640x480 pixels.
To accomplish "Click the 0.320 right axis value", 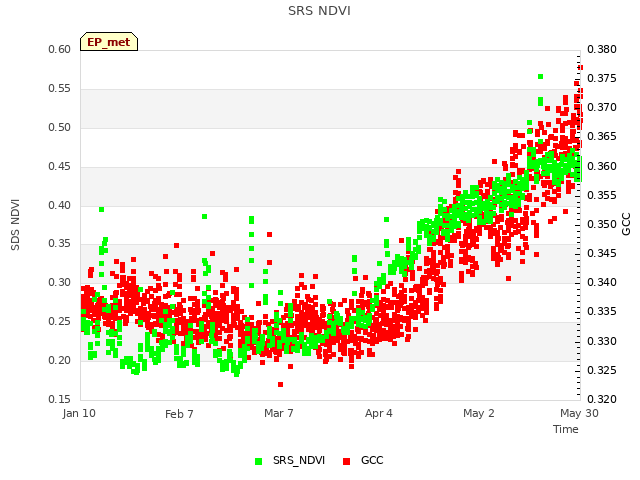I will coord(602,399).
